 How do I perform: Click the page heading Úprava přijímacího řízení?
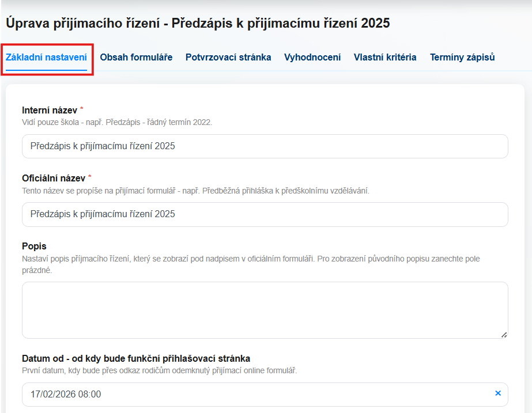pyautogui.click(x=198, y=24)
